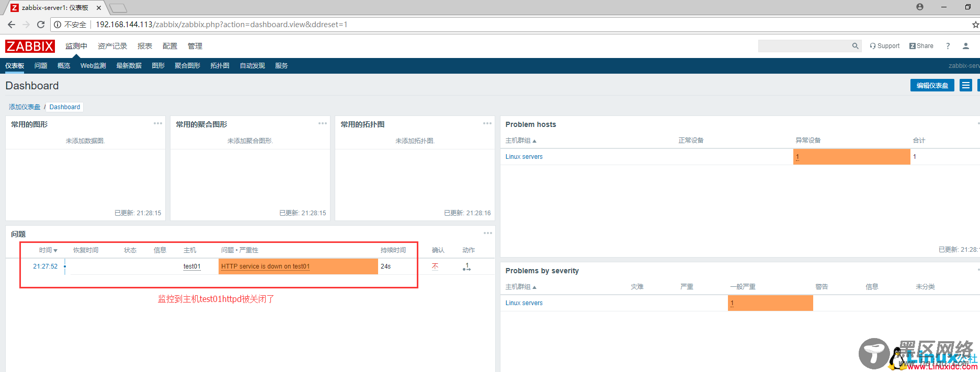Click problem time 21:27:52 link

coord(45,266)
